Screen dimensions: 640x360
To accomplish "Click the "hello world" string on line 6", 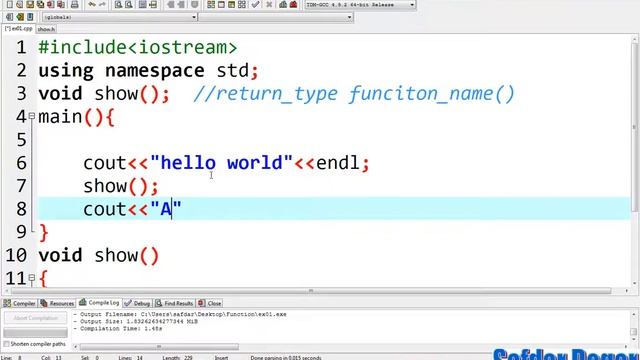I will click(222, 163).
